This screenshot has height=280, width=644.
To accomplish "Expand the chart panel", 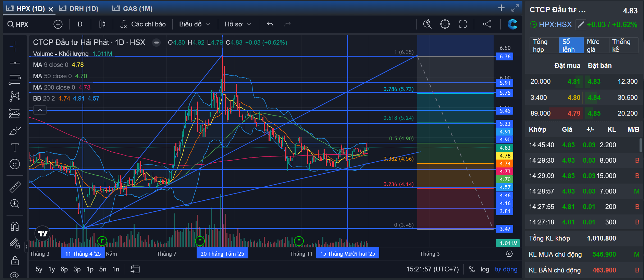I will [x=515, y=8].
